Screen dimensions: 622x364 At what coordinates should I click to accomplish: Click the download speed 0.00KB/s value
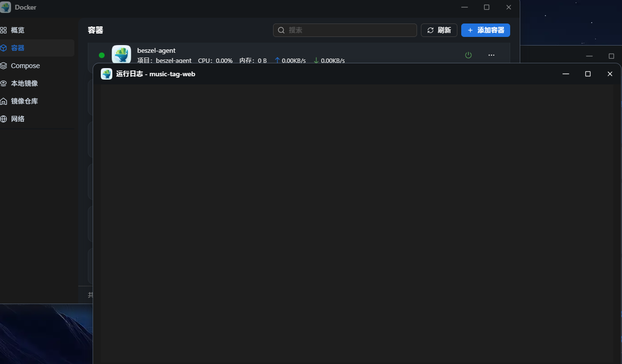point(333,60)
